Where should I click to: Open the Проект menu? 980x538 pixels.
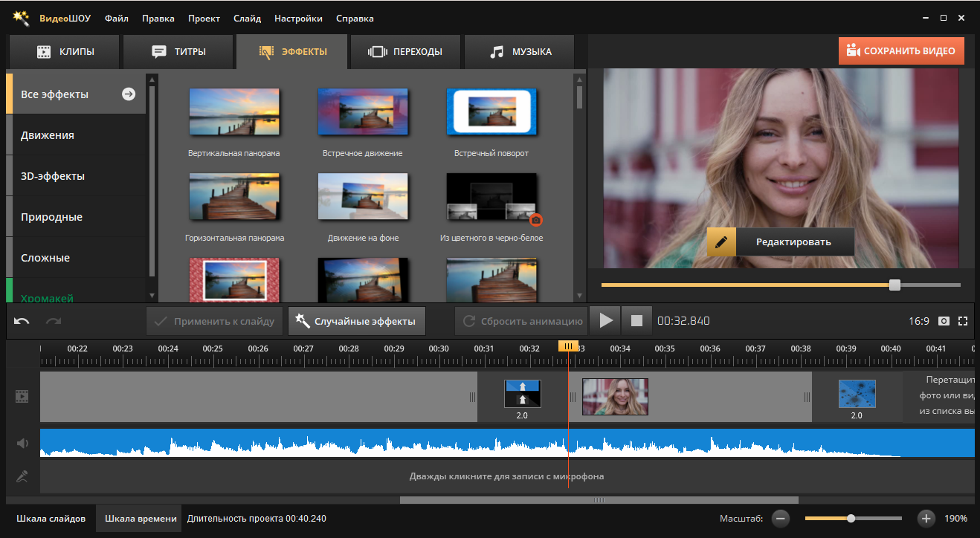[x=204, y=18]
